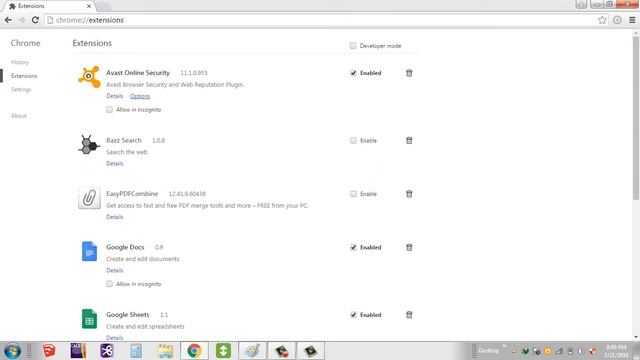Open About in the Chrome sidebar

19,116
